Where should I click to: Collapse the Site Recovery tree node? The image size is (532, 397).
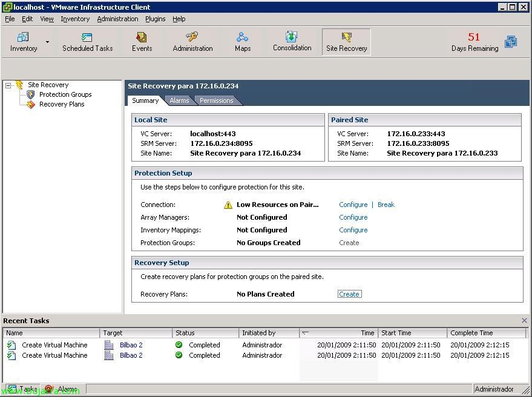coord(8,85)
